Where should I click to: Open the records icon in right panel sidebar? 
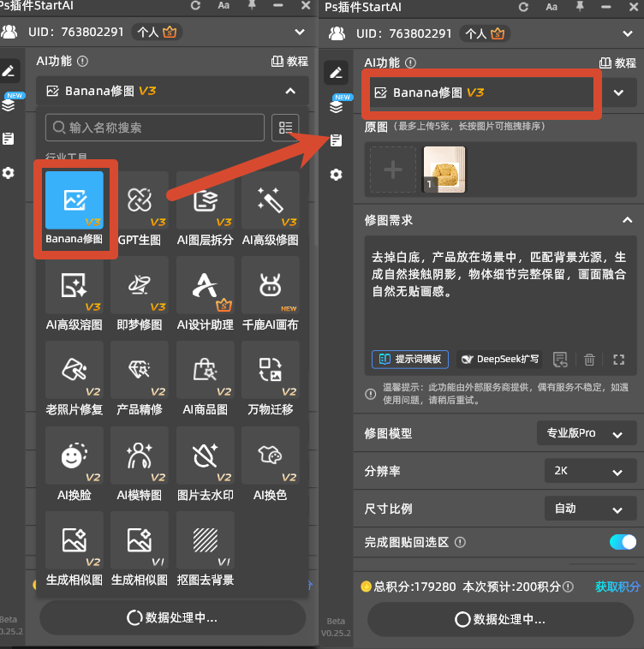pyautogui.click(x=336, y=140)
